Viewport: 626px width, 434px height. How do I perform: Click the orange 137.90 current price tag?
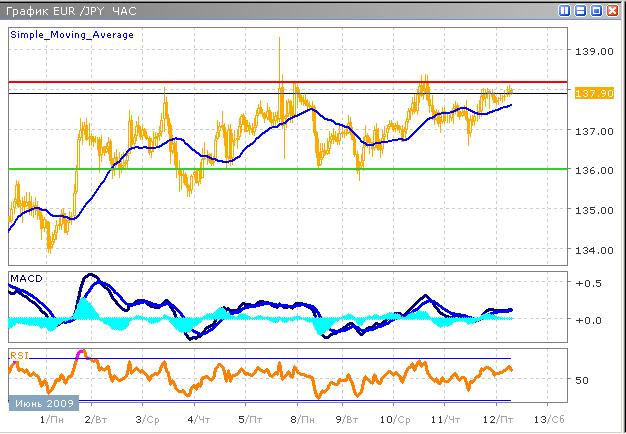point(588,93)
